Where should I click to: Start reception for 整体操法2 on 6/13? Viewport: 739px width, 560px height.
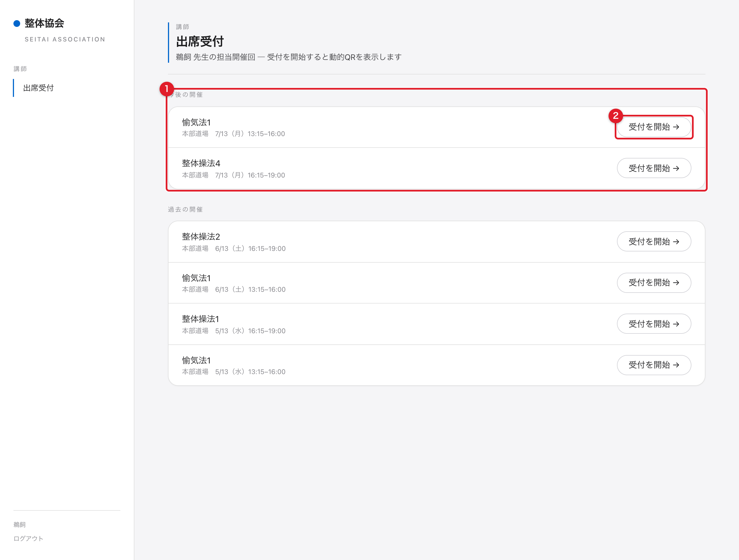(654, 242)
